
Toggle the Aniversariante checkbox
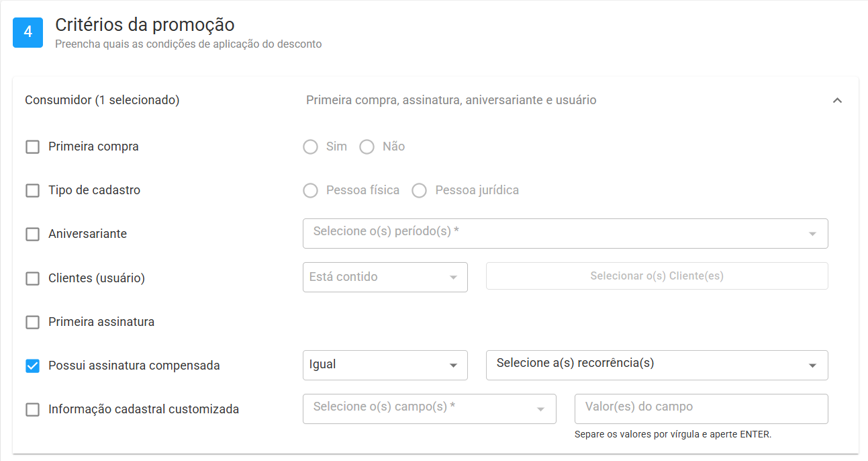32,234
